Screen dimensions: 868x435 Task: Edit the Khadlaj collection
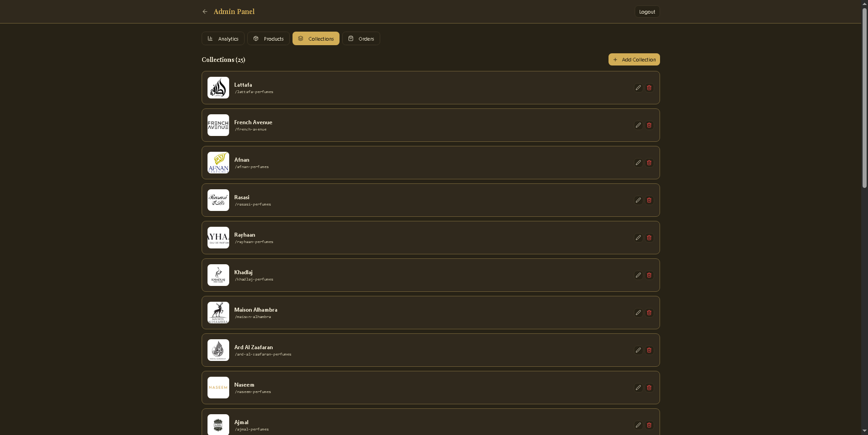(x=638, y=275)
